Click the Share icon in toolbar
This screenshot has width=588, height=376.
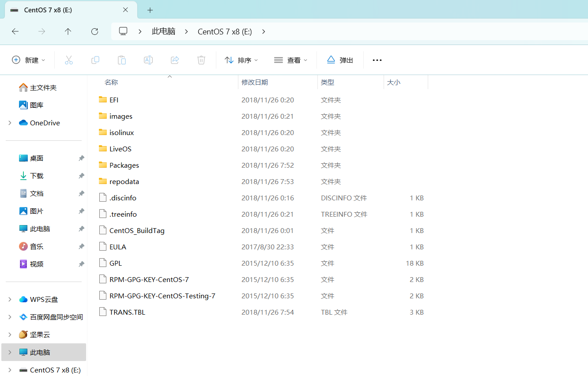175,60
